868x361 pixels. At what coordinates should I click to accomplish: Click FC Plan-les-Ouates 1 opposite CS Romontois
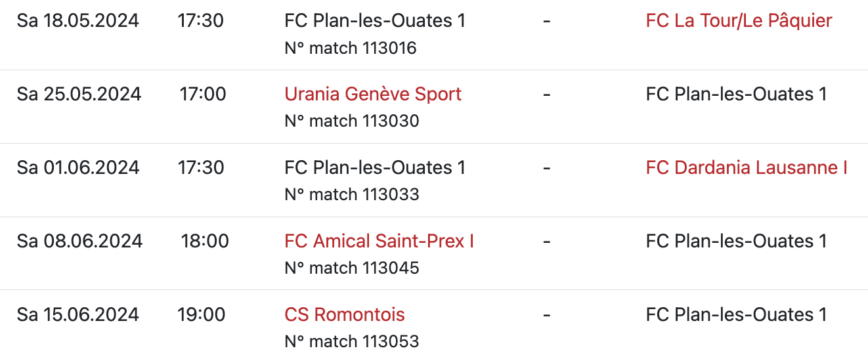pyautogui.click(x=736, y=315)
